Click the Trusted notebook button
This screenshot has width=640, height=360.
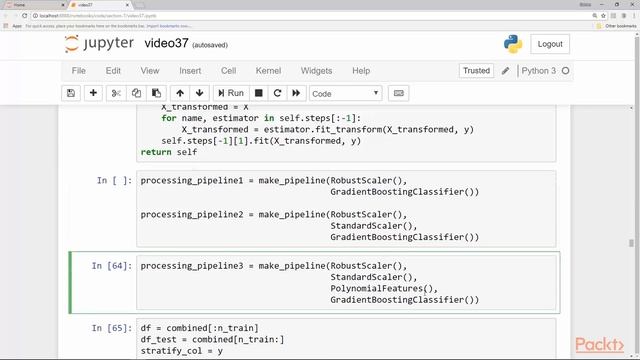pos(476,71)
